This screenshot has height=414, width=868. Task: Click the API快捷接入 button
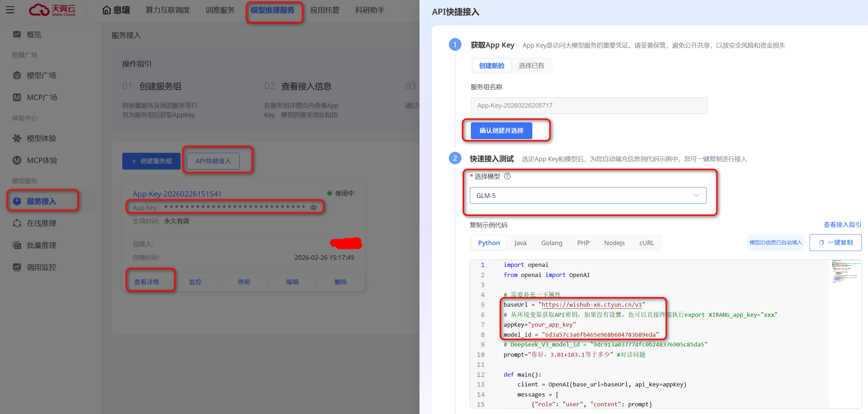point(213,161)
